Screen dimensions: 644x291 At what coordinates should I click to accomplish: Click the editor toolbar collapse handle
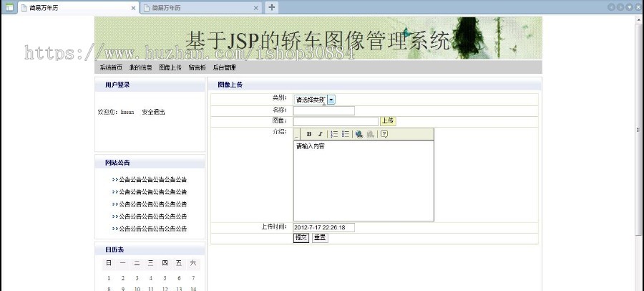pos(297,134)
